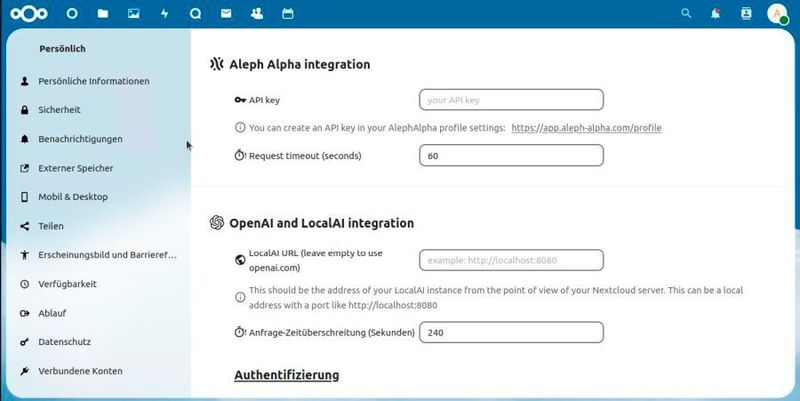Click the Authentifizierung heading
This screenshot has width=800, height=401.
(287, 375)
